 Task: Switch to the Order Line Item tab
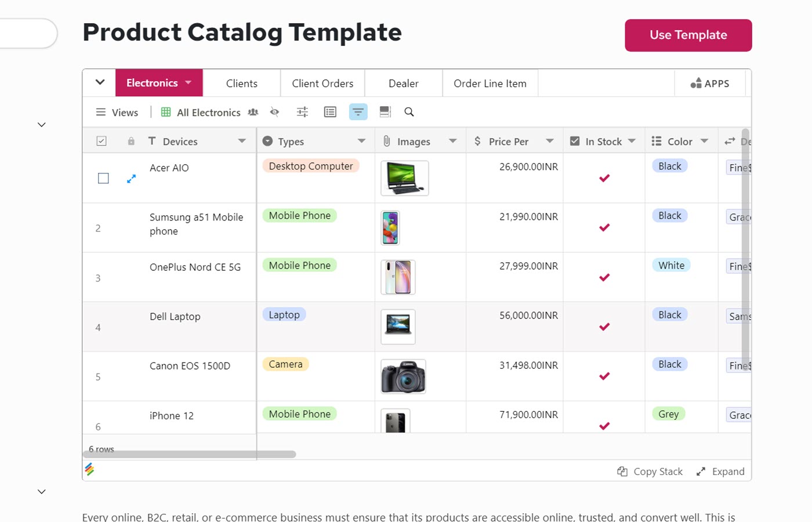pos(490,84)
